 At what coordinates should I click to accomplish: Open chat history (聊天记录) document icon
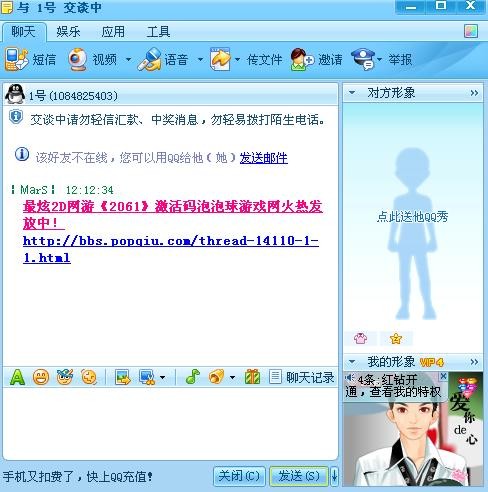275,377
